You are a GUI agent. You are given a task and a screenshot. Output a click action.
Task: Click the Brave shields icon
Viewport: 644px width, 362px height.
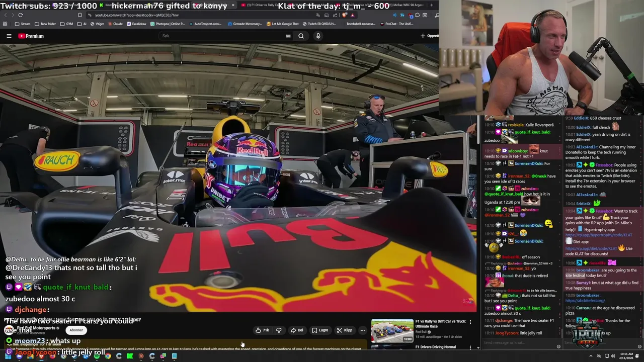pyautogui.click(x=344, y=15)
